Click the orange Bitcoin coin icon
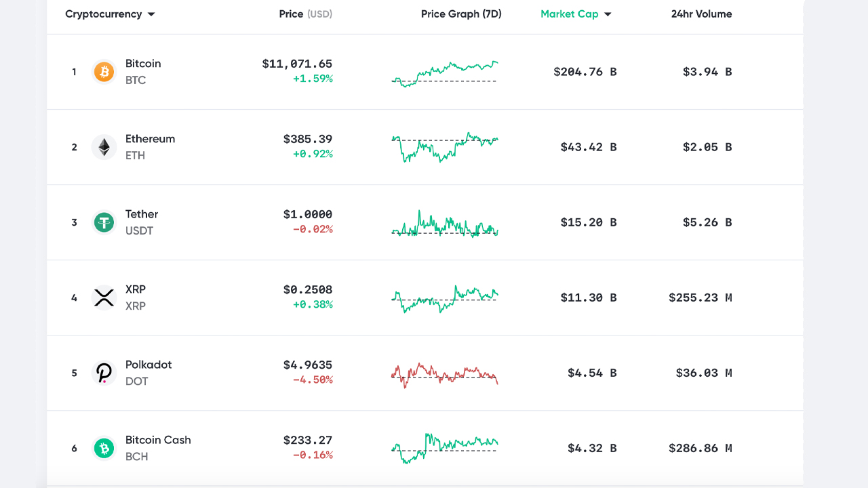Screen dimensions: 868x488 coord(104,72)
